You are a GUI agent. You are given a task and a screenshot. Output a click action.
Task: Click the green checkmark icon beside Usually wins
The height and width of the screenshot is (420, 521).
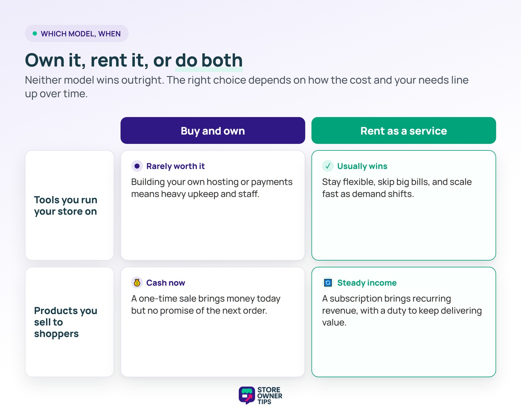(328, 166)
